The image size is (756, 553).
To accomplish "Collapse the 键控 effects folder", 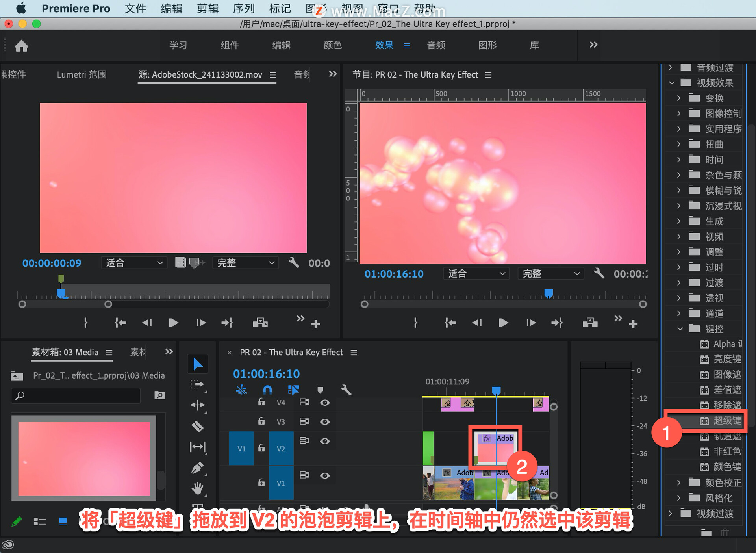I will coord(680,329).
